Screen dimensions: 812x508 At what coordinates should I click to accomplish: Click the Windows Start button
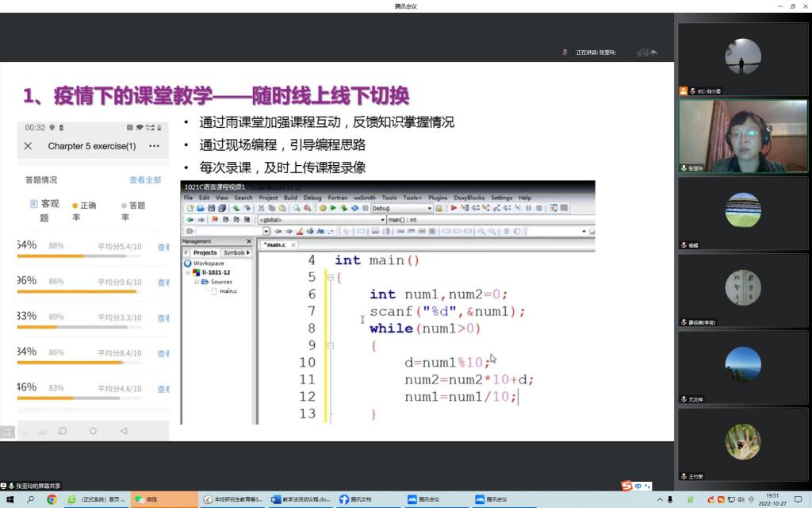coord(9,499)
